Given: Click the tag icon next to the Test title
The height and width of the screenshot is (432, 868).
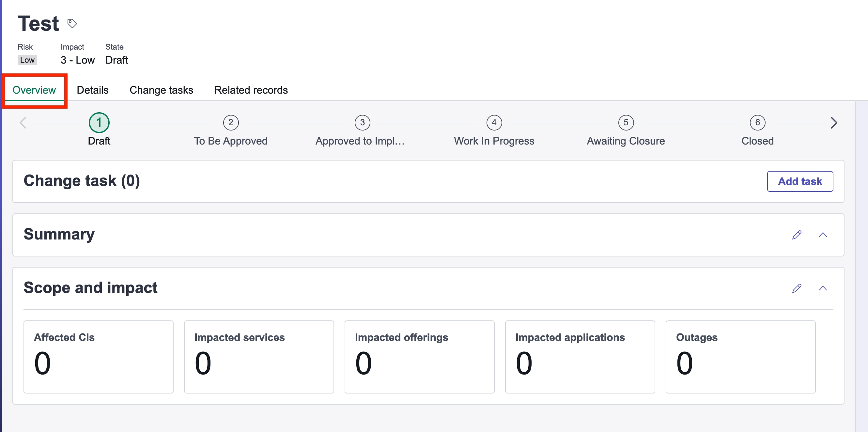Looking at the screenshot, I should point(71,23).
